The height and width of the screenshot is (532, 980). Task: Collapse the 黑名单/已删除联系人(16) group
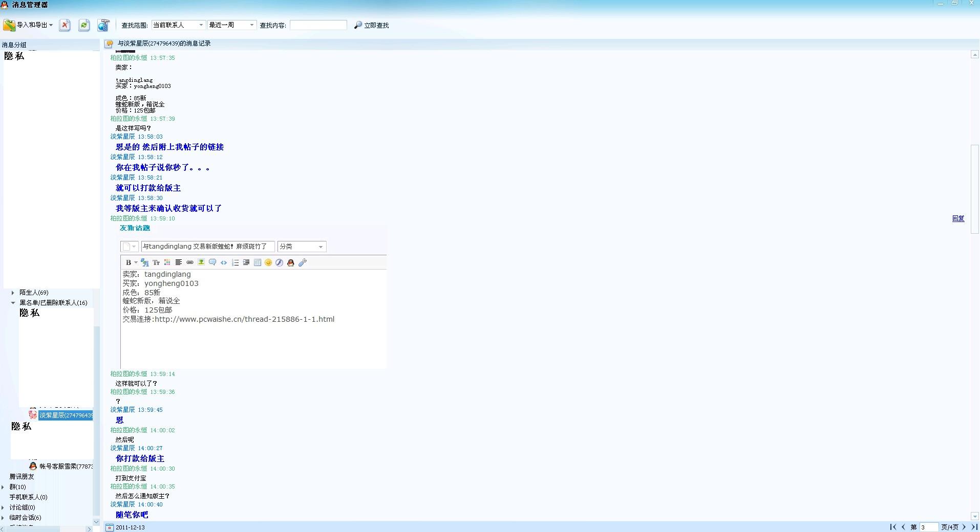(13, 303)
